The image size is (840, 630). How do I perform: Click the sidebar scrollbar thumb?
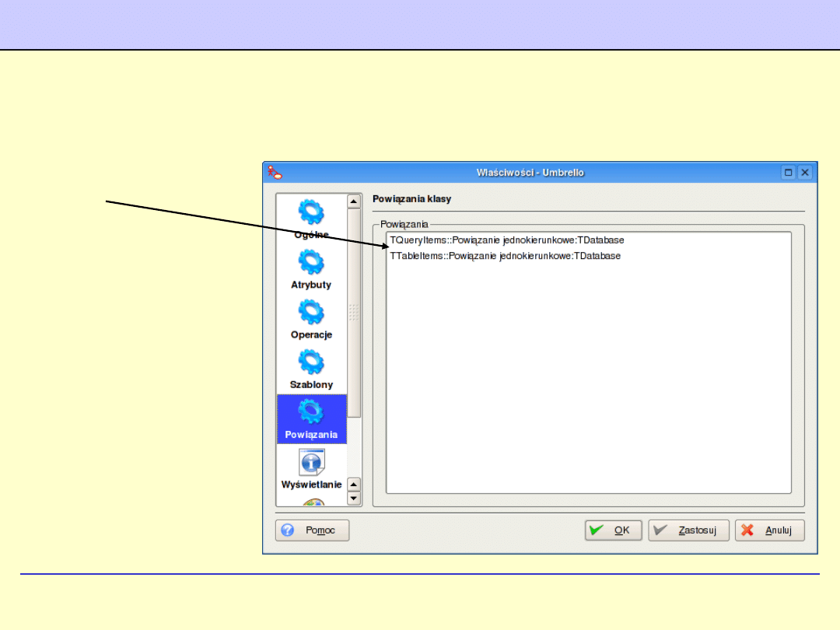coord(354,311)
